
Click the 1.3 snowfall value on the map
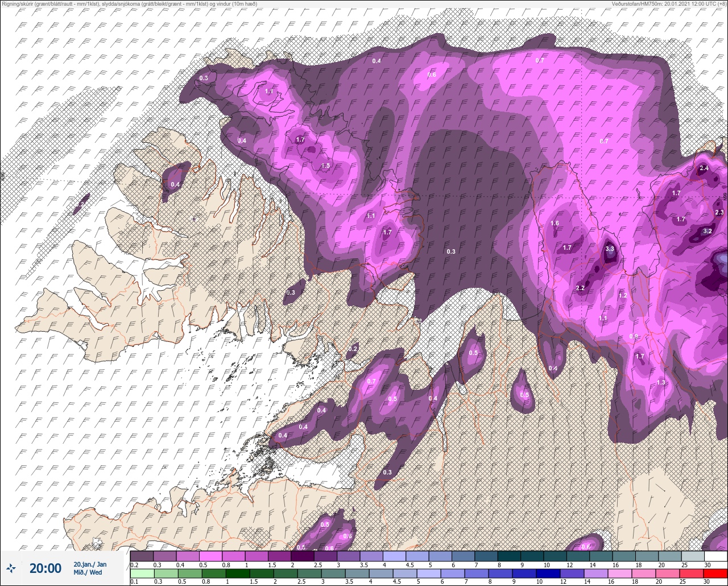click(x=661, y=382)
